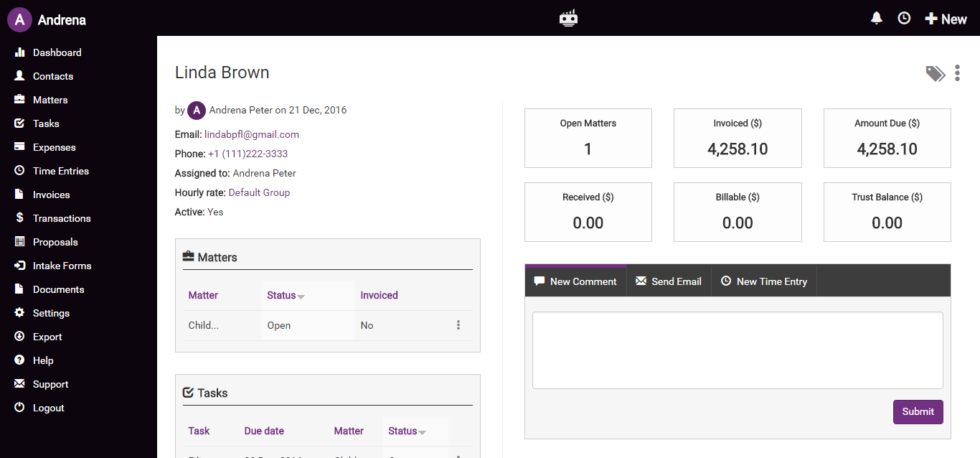
Task: Click the plus New button
Action: point(946,19)
